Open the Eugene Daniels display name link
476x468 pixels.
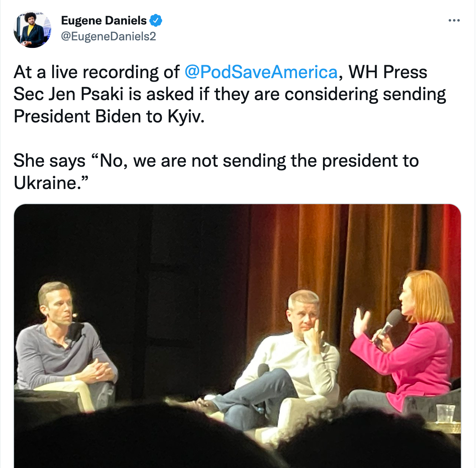coord(104,21)
